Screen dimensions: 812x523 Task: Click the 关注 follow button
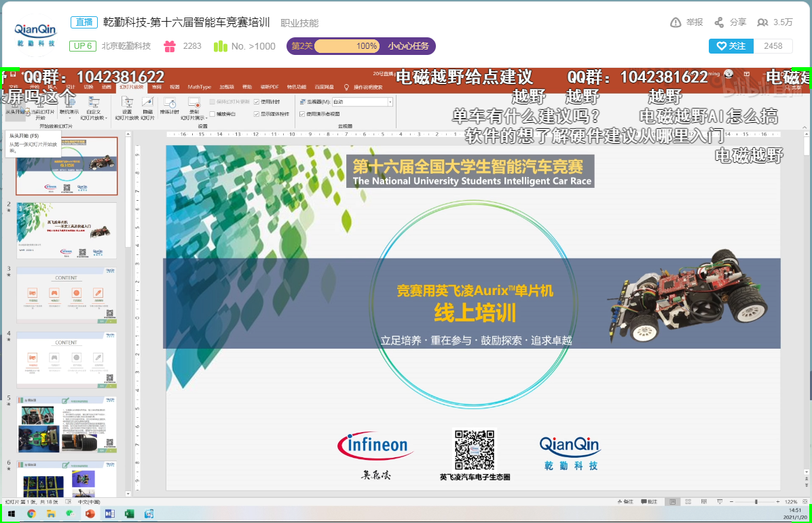tap(731, 46)
